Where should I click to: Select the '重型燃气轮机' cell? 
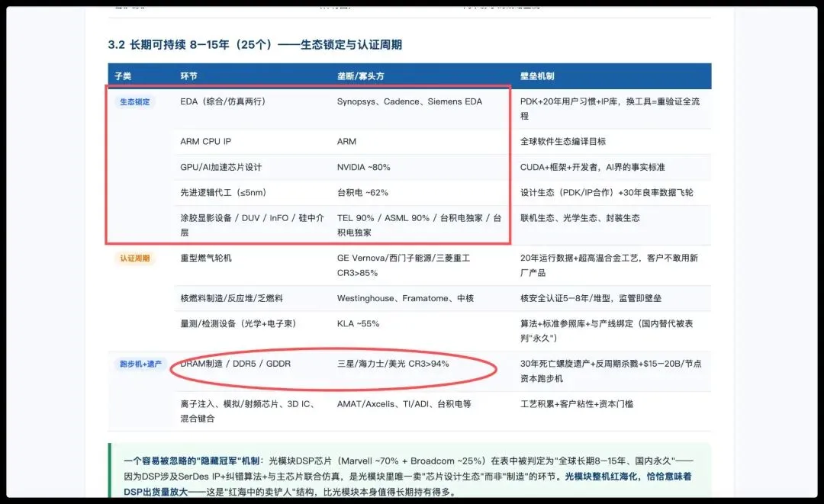coord(205,258)
